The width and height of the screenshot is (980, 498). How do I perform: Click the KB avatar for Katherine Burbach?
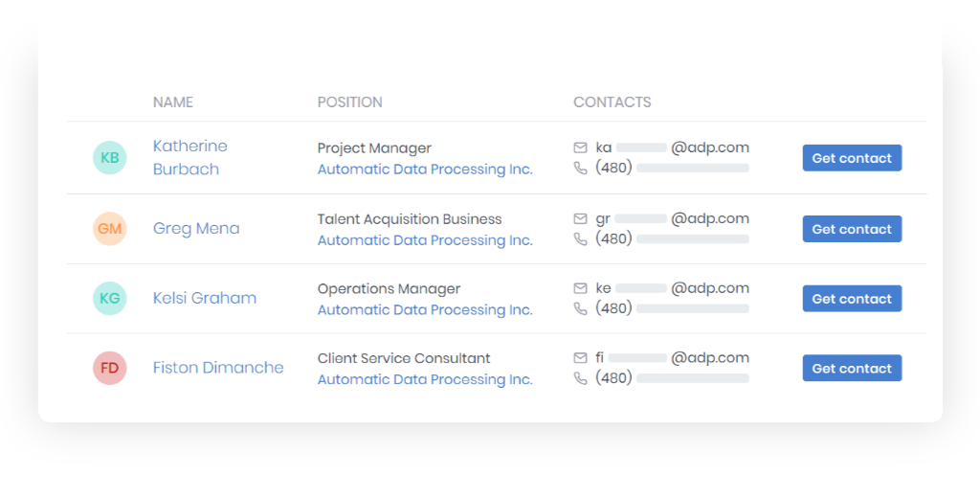[110, 158]
